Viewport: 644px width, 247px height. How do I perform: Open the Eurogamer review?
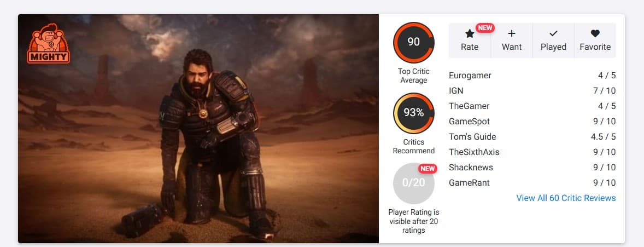(532, 76)
